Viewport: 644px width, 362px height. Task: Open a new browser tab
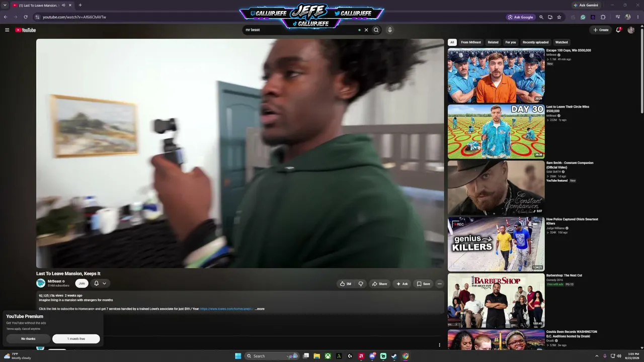point(80,5)
